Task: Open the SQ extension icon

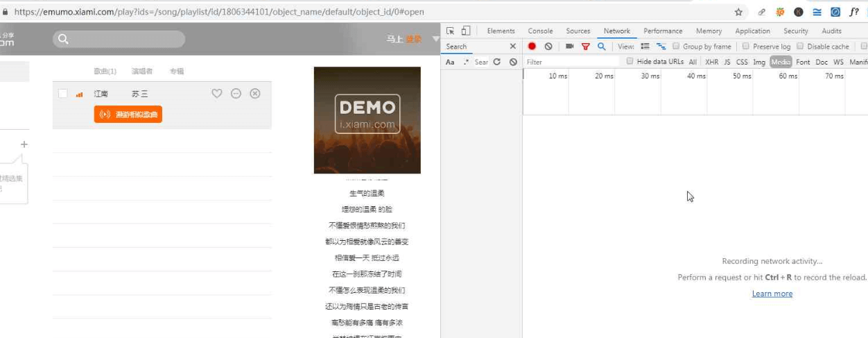Action: pos(780,12)
